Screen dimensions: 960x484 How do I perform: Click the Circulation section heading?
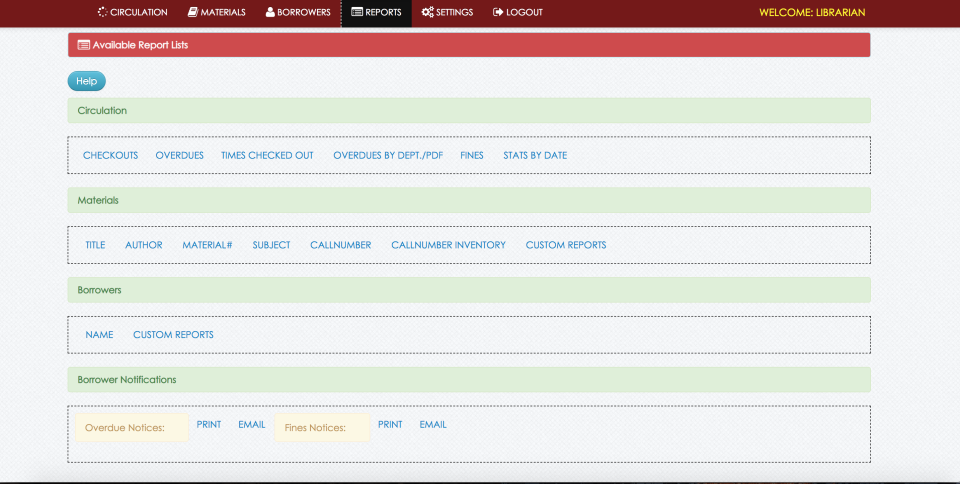click(x=469, y=110)
